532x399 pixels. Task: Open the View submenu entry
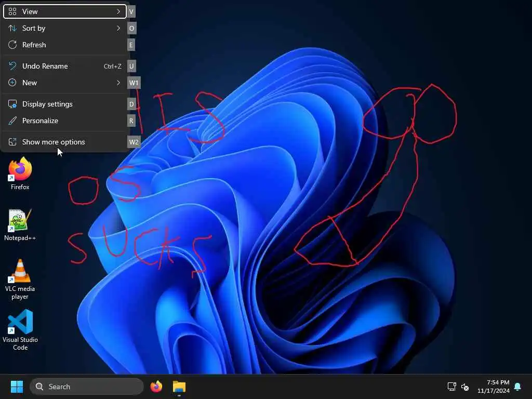[x=65, y=11]
